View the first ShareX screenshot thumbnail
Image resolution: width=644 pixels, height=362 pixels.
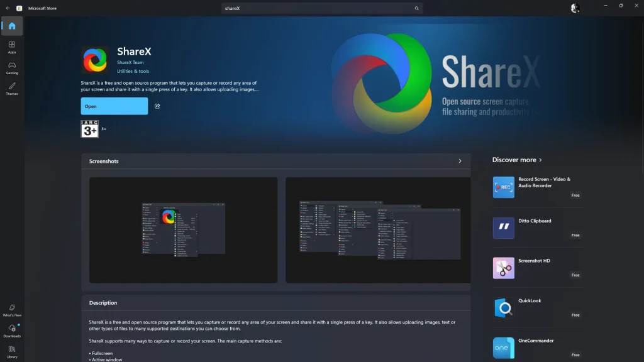coord(183,230)
